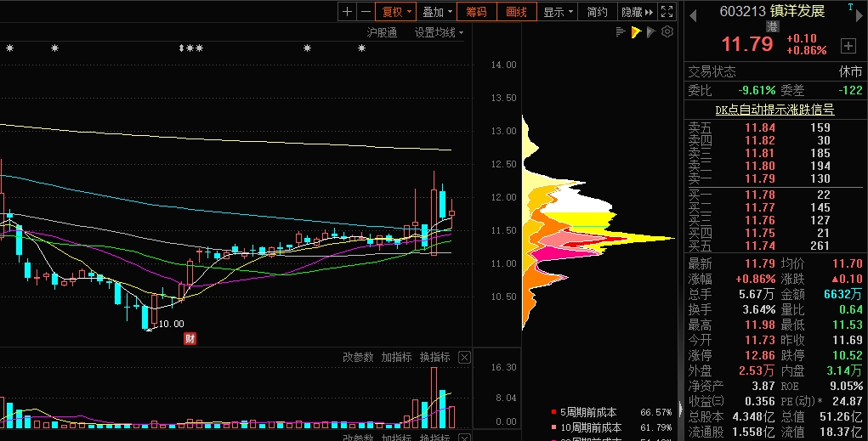Click 改参数 to edit indicator parameters
868x441 pixels.
pyautogui.click(x=358, y=358)
